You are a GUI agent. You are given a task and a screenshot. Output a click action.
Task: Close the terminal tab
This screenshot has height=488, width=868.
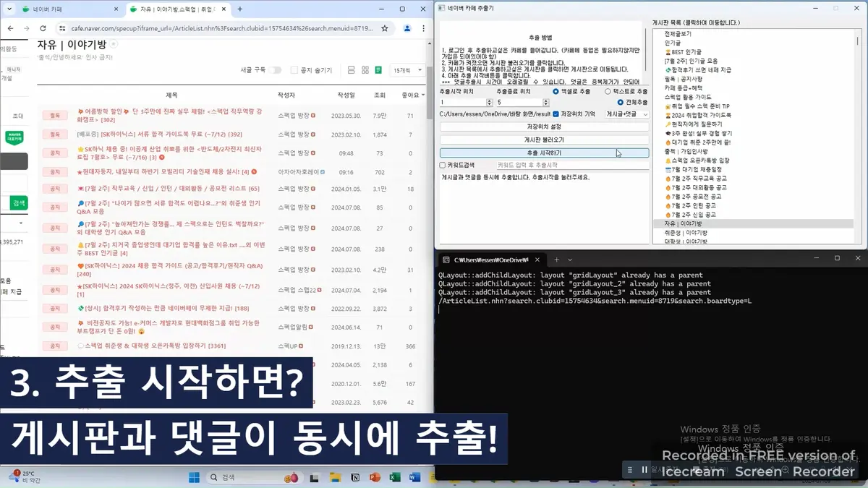click(x=538, y=260)
